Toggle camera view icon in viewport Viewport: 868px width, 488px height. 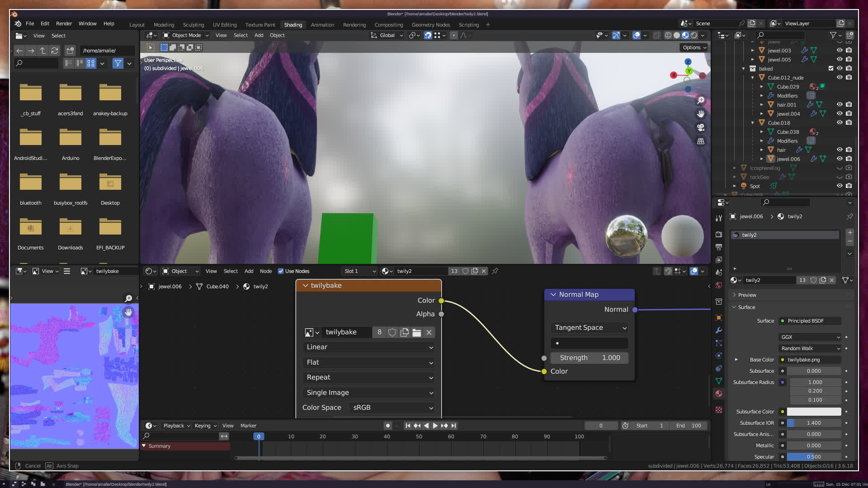(x=701, y=127)
